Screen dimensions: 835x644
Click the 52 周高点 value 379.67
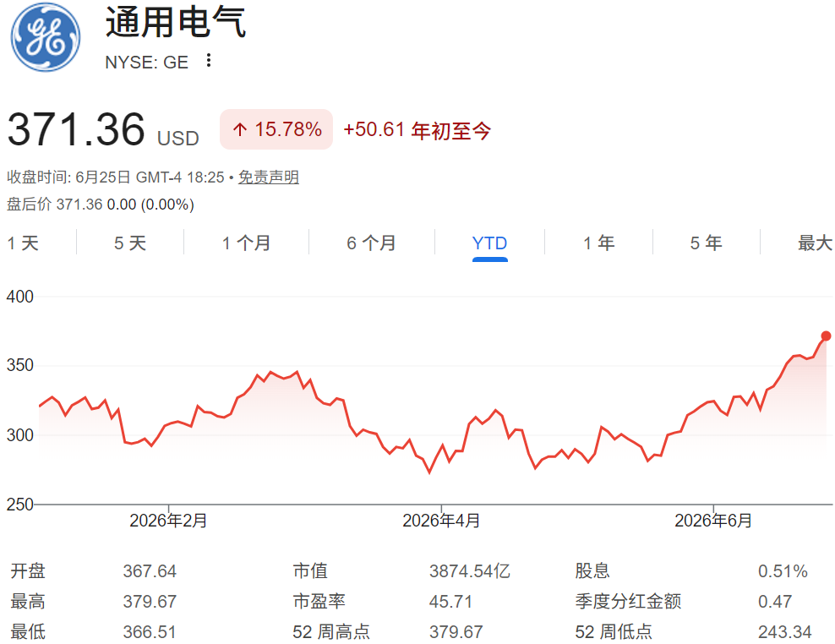[456, 632]
